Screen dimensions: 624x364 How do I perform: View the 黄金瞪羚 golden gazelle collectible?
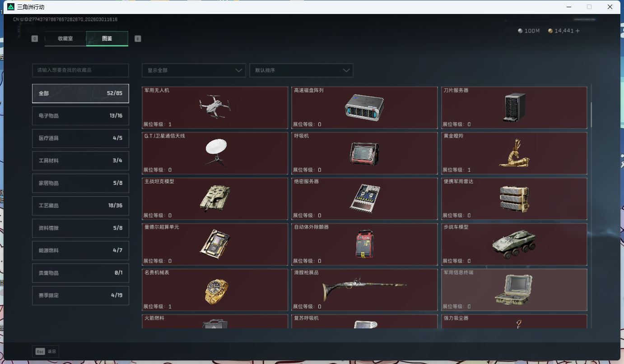514,153
